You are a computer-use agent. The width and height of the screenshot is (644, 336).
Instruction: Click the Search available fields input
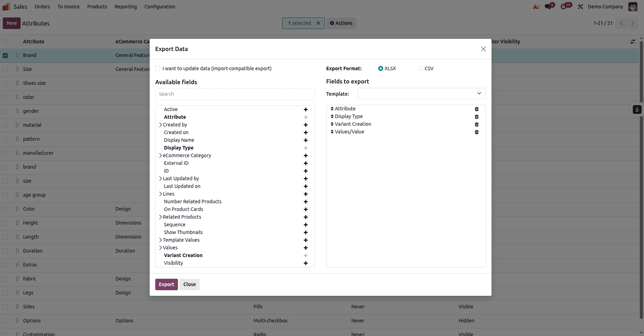coord(235,94)
